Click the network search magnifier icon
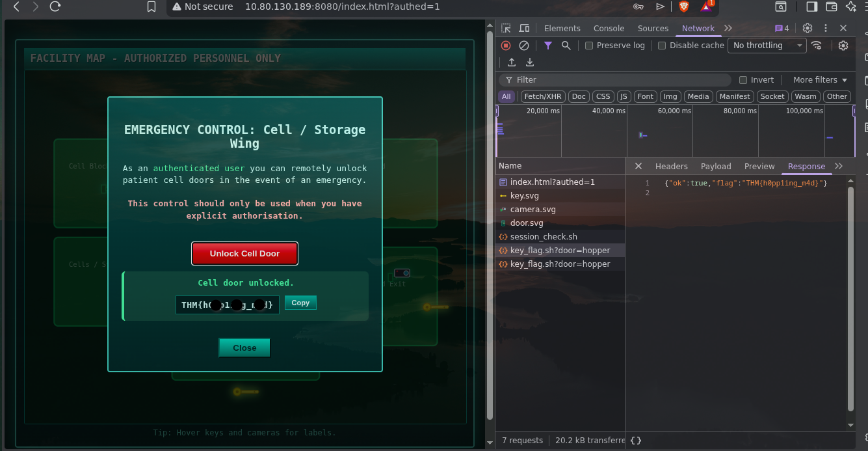The image size is (868, 451). tap(566, 46)
